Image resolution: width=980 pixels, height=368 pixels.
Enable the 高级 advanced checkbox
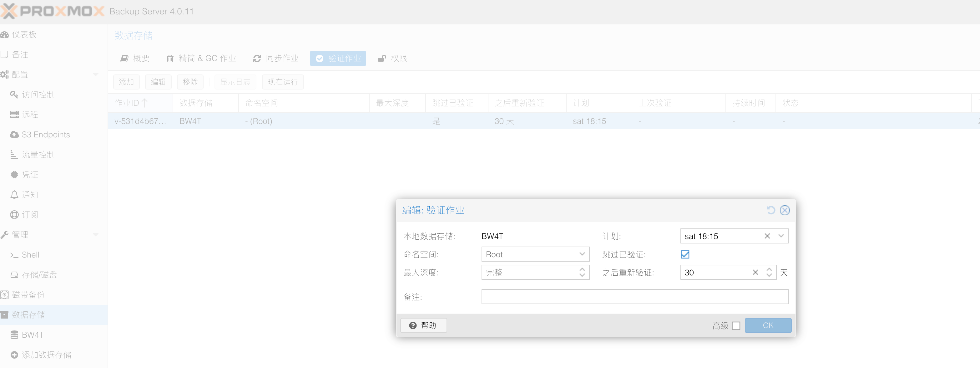[736, 326]
